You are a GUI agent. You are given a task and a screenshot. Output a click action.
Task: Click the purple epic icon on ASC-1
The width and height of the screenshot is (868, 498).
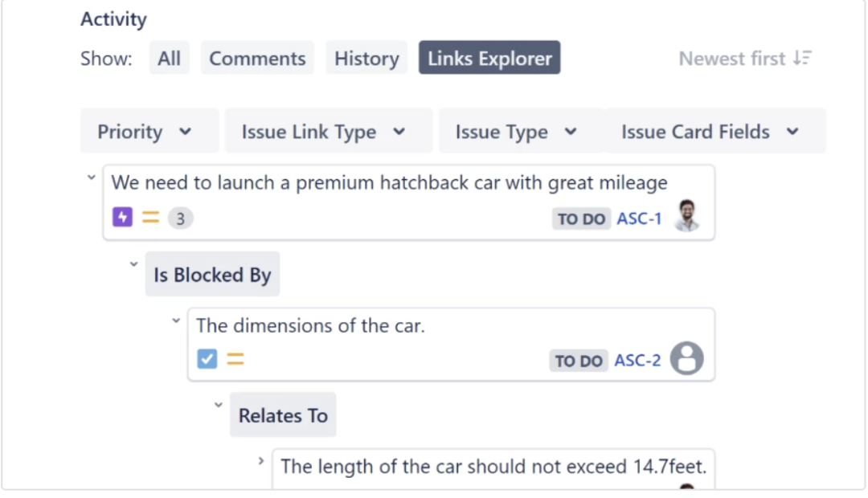point(122,218)
